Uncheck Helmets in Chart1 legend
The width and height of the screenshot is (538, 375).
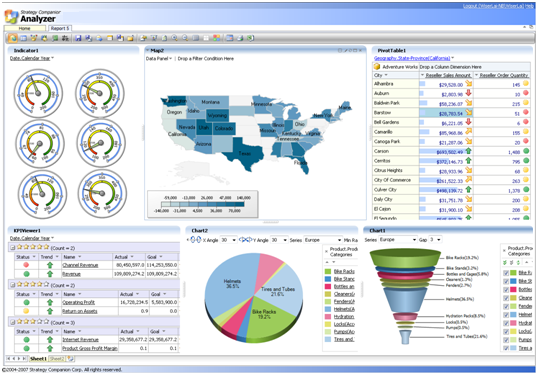[x=506, y=315]
